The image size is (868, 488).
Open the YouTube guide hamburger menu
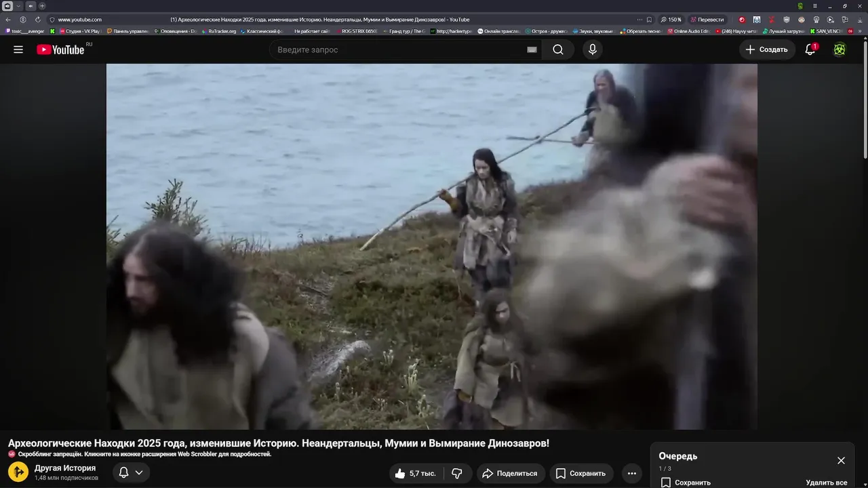18,49
